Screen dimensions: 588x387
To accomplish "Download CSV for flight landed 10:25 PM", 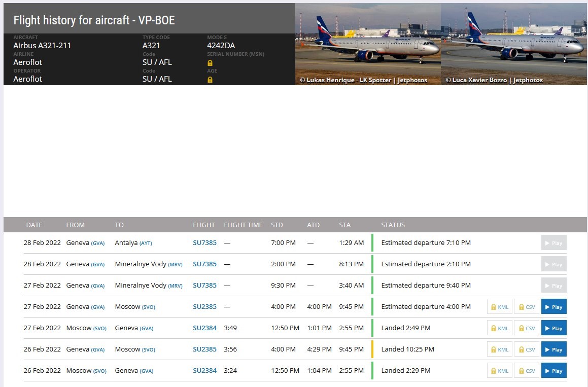I will pyautogui.click(x=527, y=349).
